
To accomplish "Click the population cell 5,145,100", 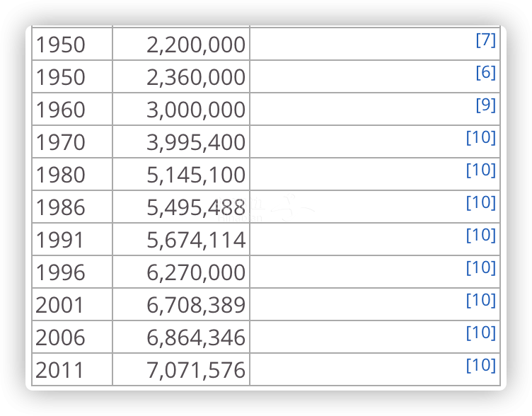I will coord(181,175).
